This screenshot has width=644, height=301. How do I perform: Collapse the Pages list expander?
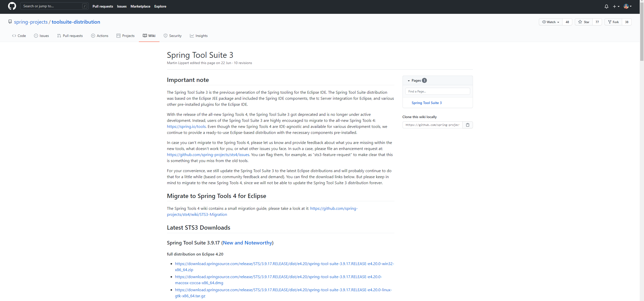(x=409, y=81)
